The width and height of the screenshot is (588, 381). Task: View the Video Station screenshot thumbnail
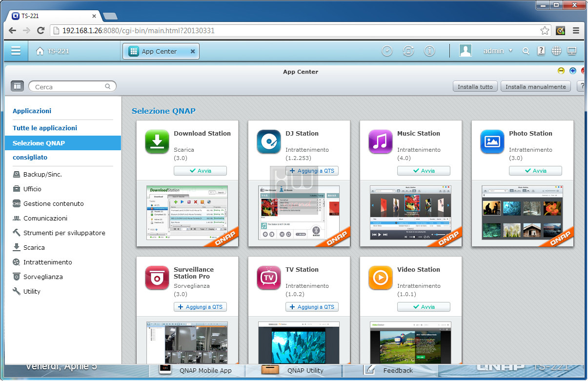tap(411, 342)
